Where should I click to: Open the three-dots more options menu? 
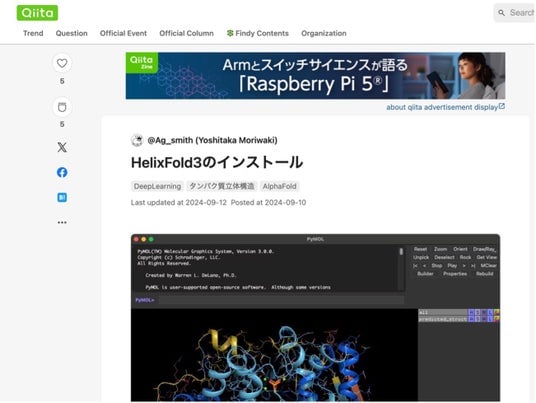coord(62,223)
